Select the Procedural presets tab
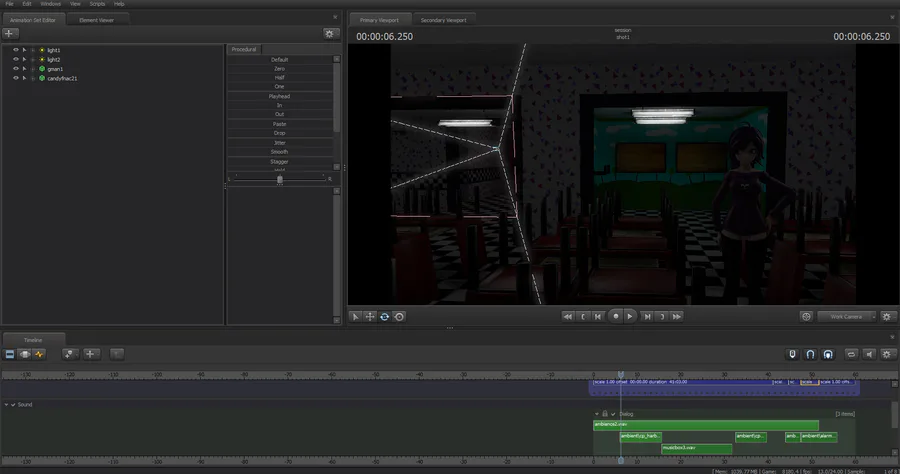 (x=244, y=49)
